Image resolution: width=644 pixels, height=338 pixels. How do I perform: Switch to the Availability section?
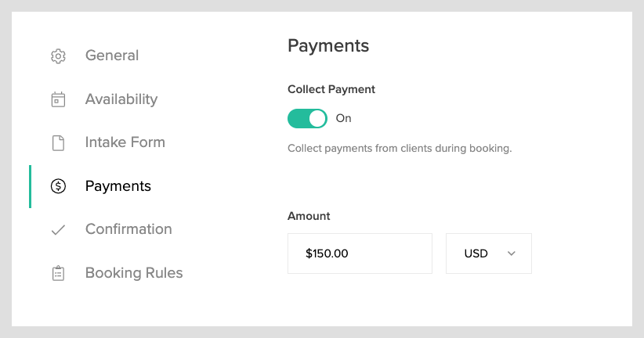pos(121,99)
